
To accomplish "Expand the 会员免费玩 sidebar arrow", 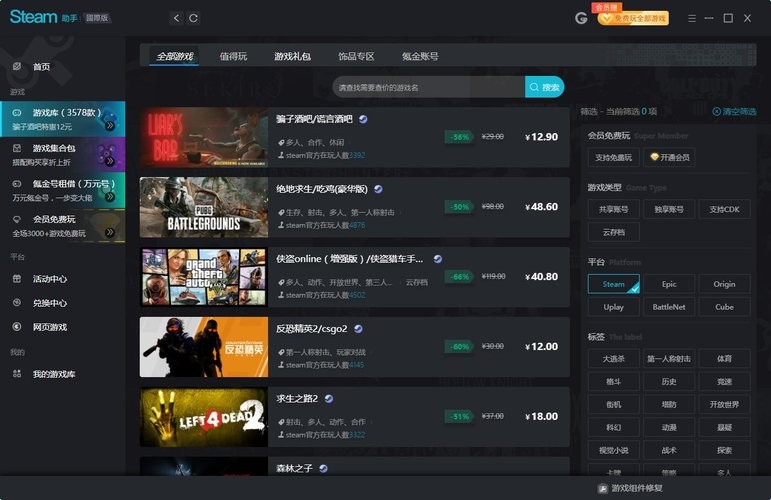I will click(x=110, y=232).
